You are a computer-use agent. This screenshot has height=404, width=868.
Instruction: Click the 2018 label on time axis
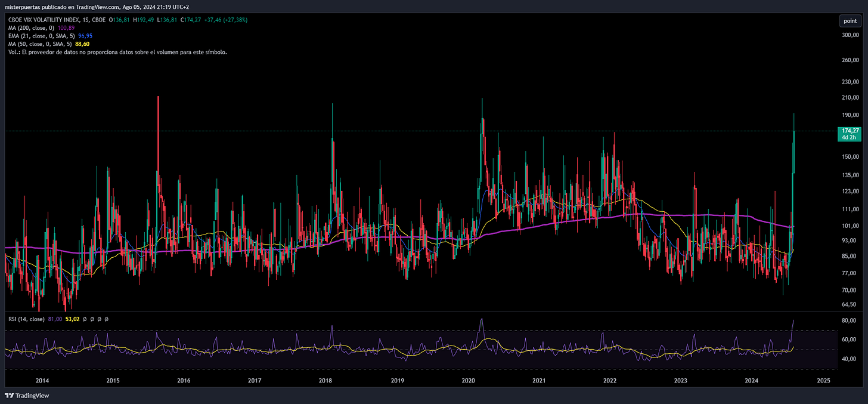325,380
